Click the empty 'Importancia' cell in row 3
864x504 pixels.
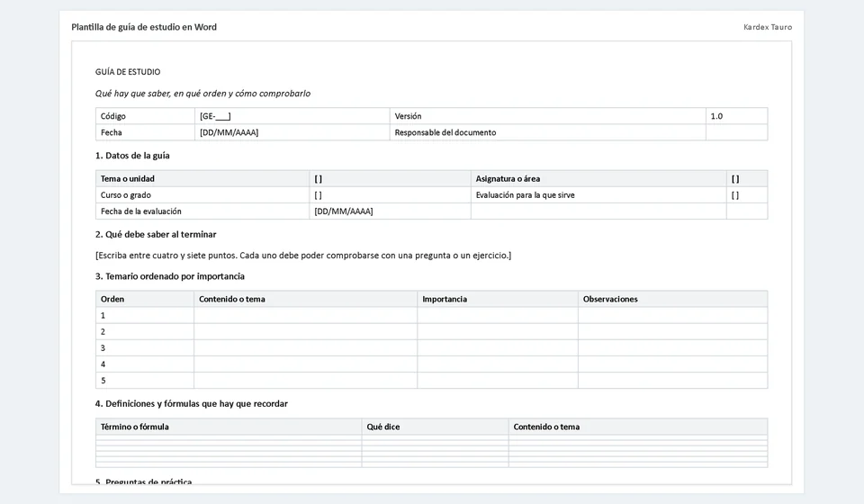coord(498,347)
